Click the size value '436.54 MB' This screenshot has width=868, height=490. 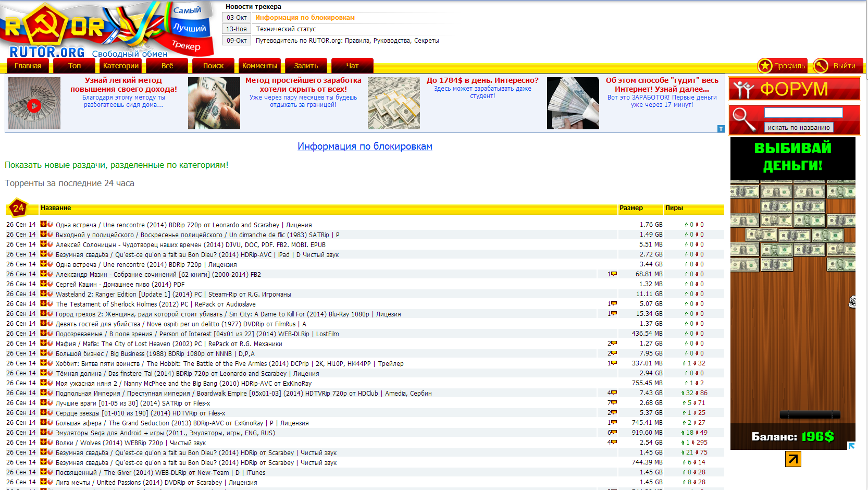pos(647,334)
